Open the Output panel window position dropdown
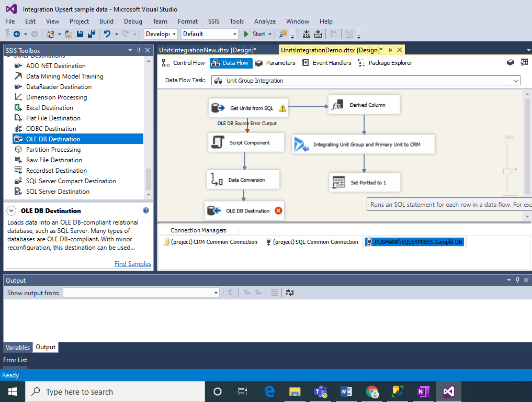Viewport: 532px width, 402px height. click(x=509, y=280)
